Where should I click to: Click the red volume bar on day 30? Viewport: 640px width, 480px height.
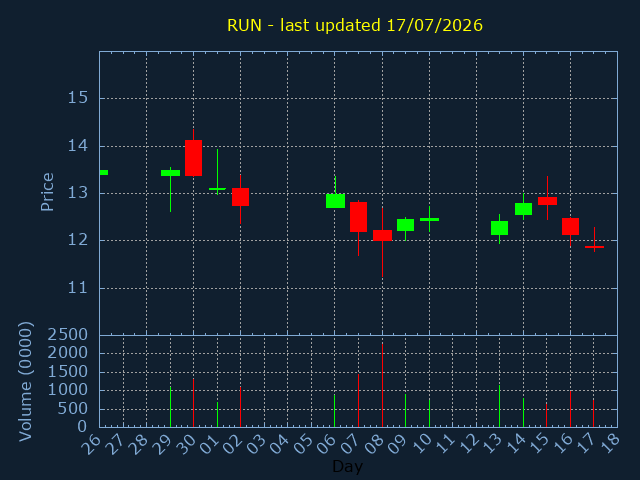pyautogui.click(x=193, y=402)
